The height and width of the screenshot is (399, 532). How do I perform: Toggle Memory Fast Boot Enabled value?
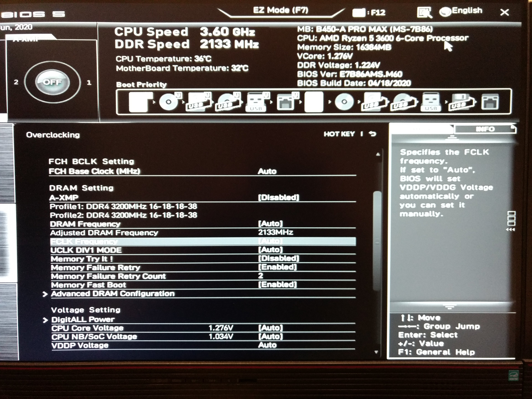tap(277, 285)
